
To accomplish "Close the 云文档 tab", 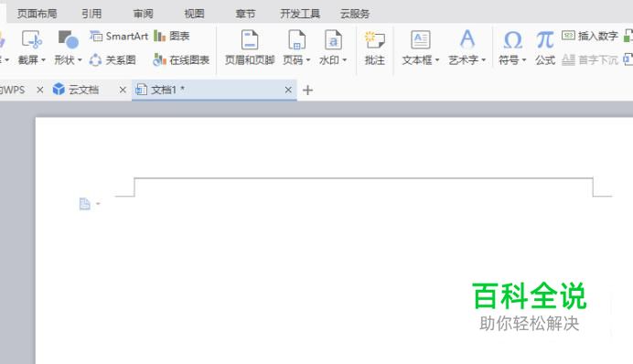I will pyautogui.click(x=123, y=90).
